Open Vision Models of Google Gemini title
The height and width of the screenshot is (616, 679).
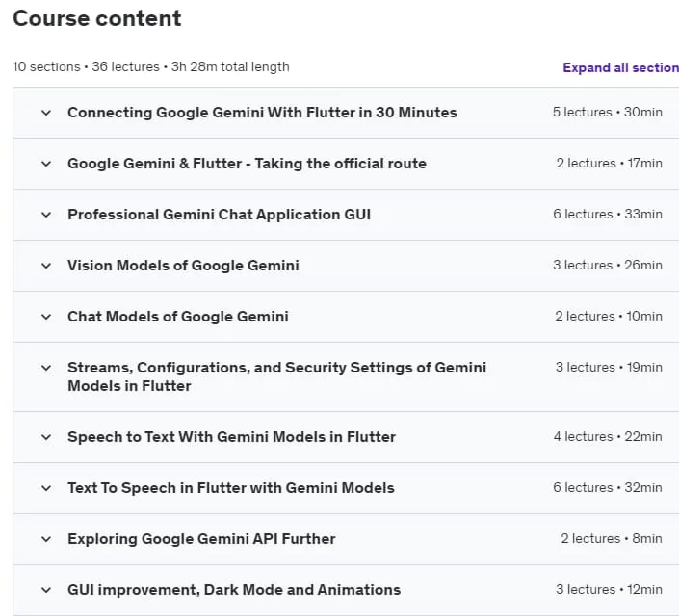pyautogui.click(x=183, y=266)
